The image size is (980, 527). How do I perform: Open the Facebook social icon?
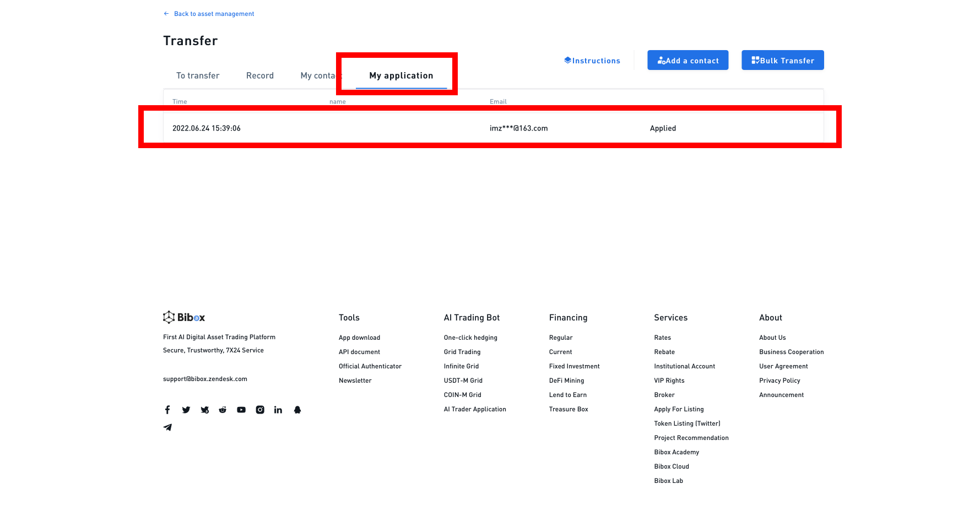coord(167,410)
